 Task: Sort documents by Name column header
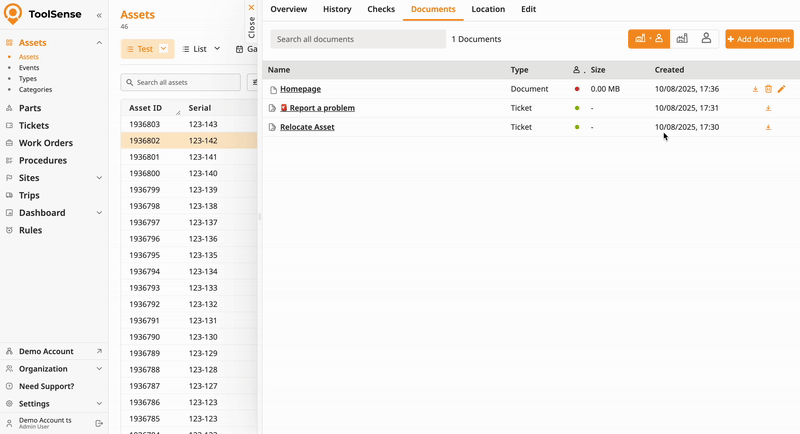pos(279,70)
